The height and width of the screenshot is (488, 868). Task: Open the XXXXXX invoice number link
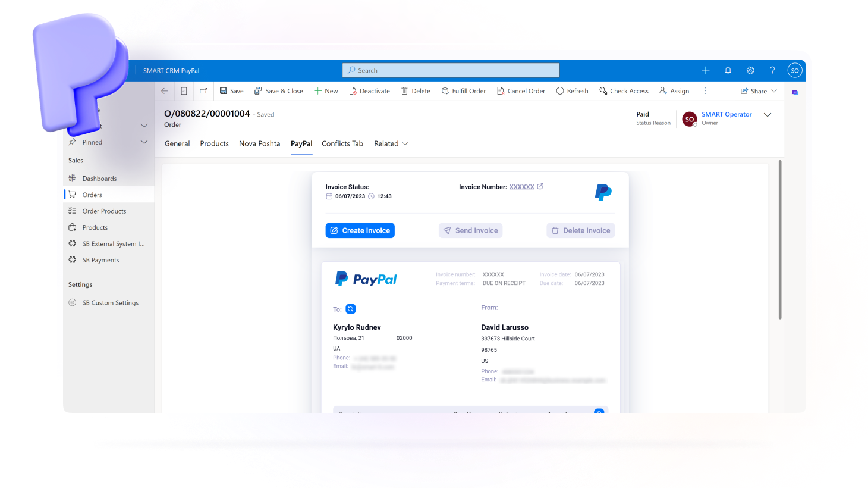coord(521,187)
